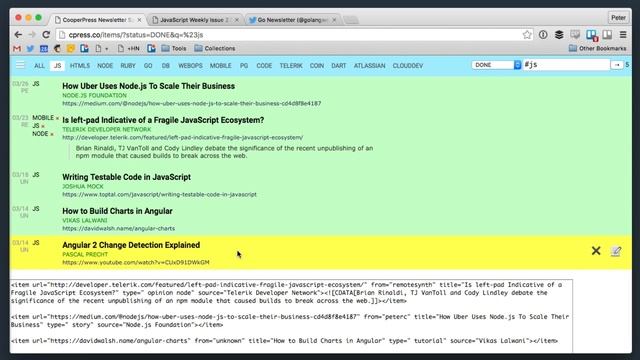
Task: Click the Telerik Developer Network source label
Action: pyautogui.click(x=107, y=129)
